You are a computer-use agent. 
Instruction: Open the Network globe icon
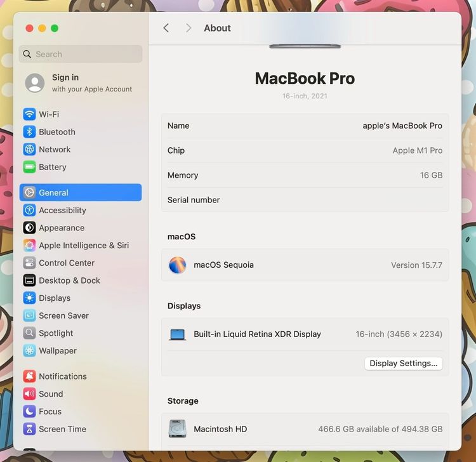[x=29, y=150]
